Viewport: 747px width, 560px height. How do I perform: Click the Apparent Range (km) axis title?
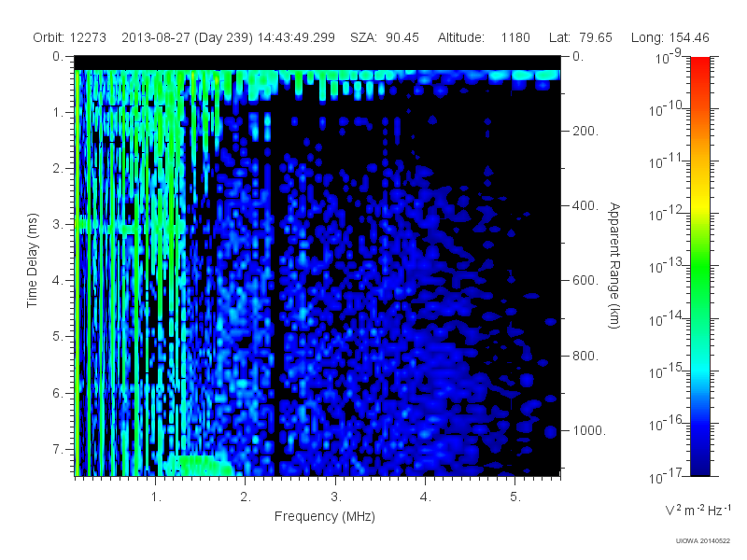[614, 265]
